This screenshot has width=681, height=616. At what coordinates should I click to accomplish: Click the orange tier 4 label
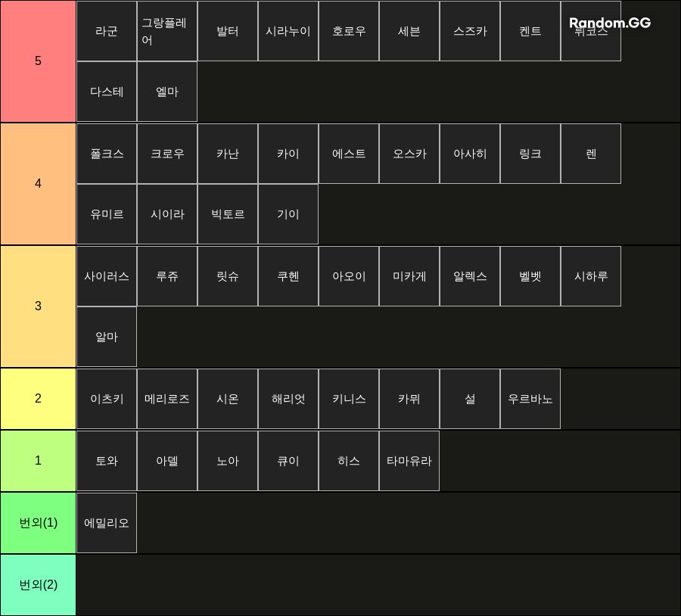click(39, 184)
